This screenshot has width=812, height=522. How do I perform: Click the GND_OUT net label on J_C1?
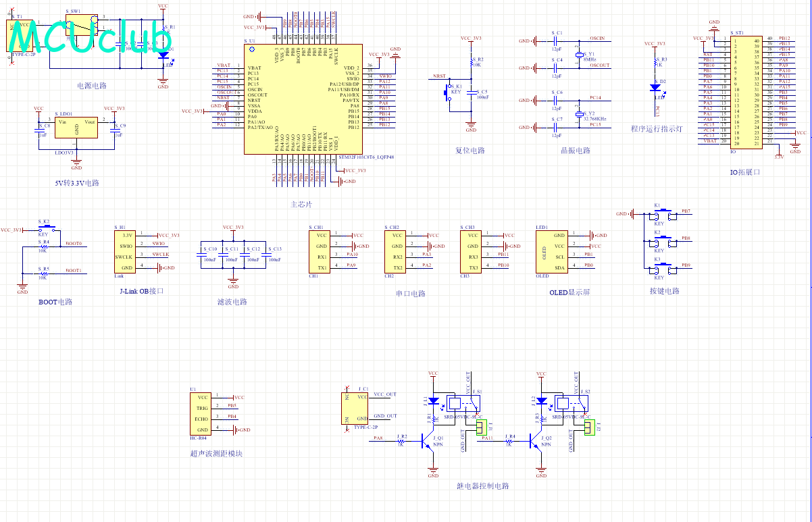pos(385,416)
